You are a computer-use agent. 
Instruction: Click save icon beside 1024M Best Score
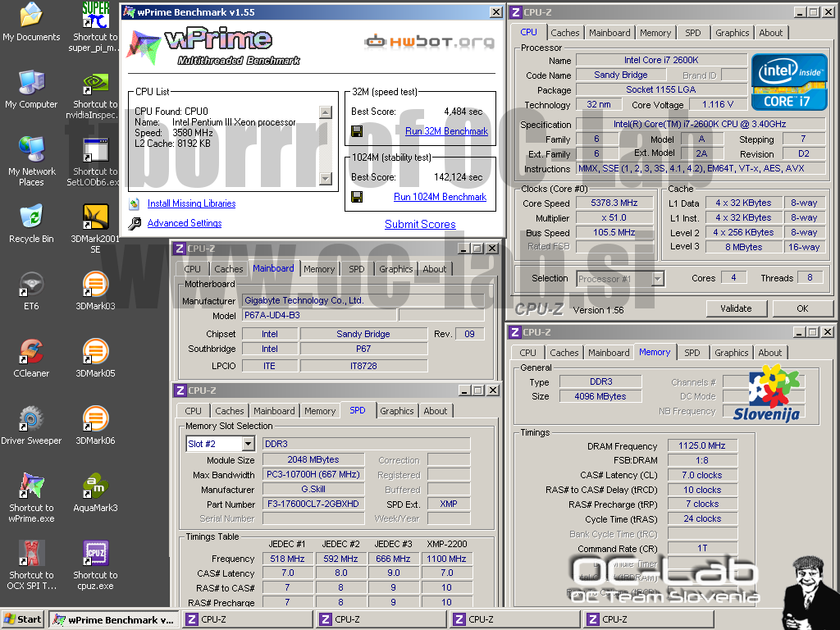coord(357,197)
